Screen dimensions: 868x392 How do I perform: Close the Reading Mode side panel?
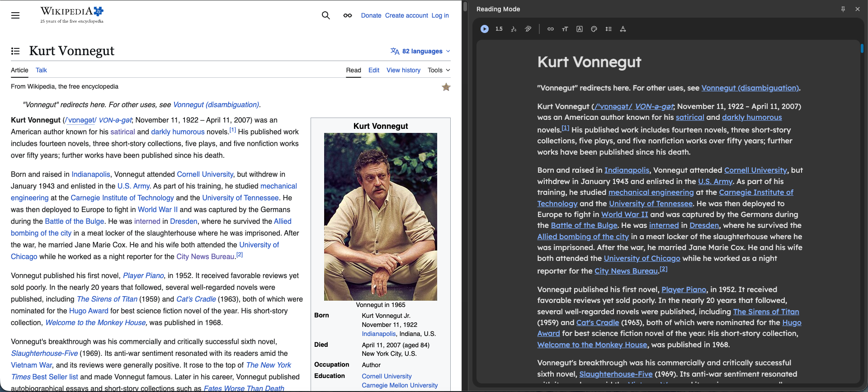[858, 9]
